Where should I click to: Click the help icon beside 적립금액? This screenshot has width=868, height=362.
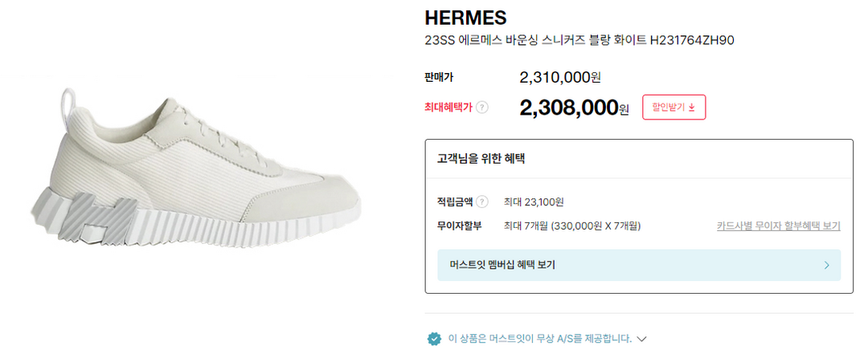pyautogui.click(x=482, y=202)
